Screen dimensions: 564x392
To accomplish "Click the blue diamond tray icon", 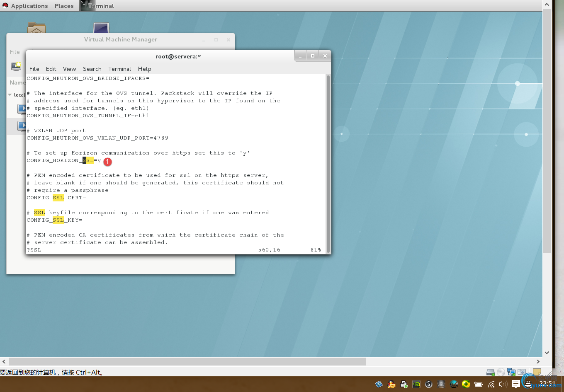I will (379, 384).
